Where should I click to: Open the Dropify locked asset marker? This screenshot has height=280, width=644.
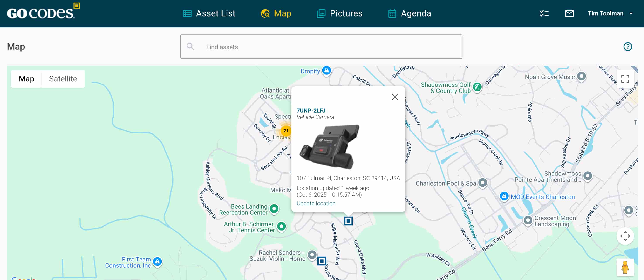click(x=326, y=71)
